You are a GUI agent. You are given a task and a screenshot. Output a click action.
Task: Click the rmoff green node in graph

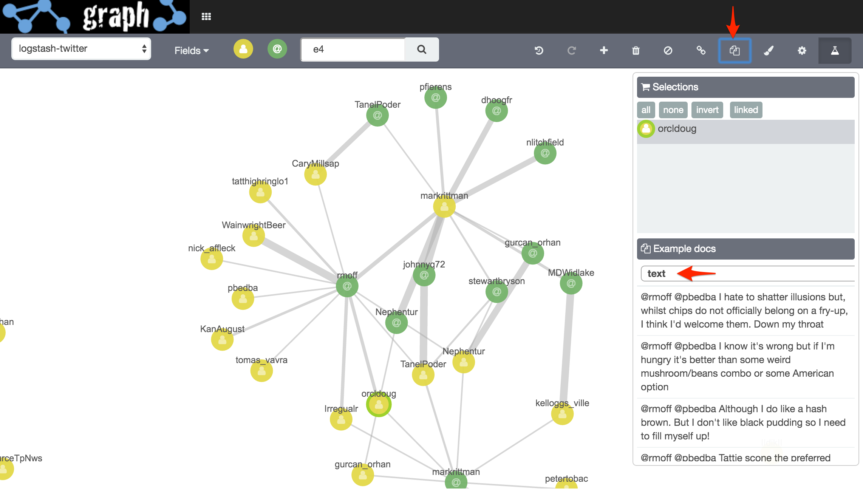click(x=347, y=286)
